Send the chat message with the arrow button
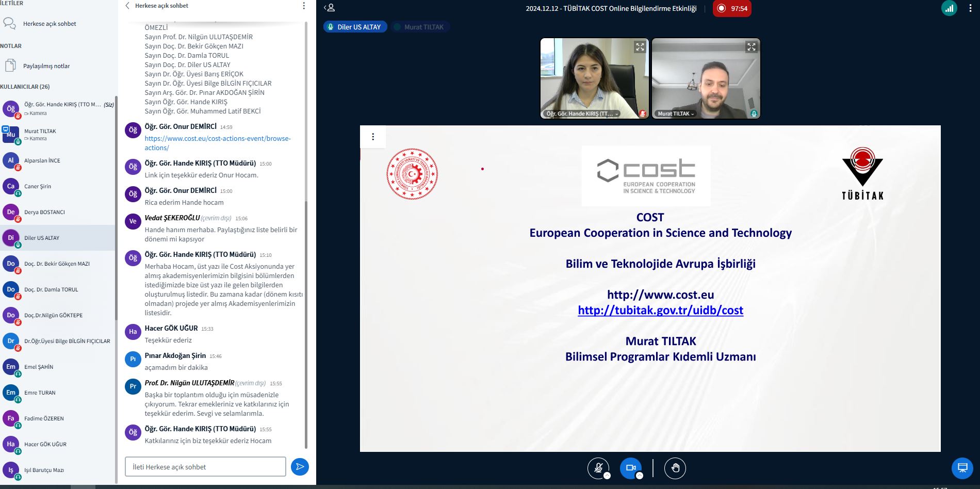 tap(300, 467)
